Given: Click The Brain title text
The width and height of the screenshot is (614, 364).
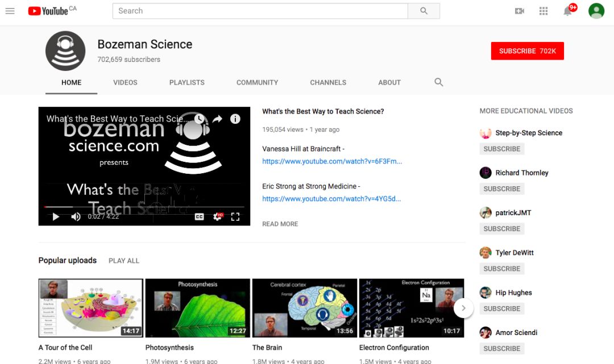Looking at the screenshot, I should point(267,348).
